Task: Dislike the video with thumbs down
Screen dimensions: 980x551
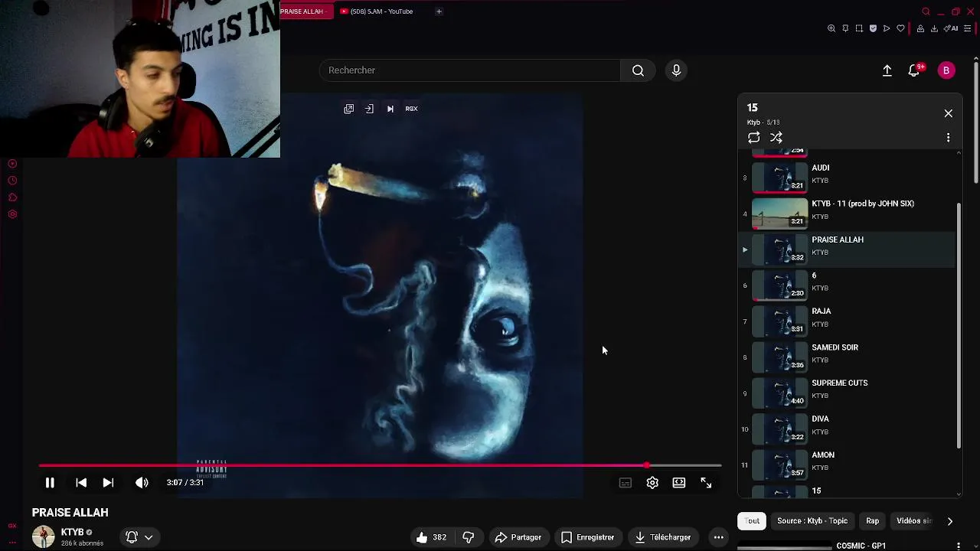Action: [x=469, y=537]
